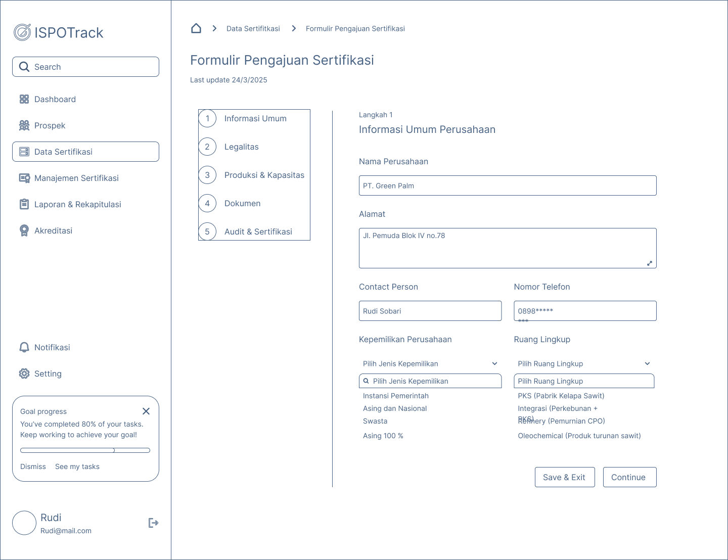
Task: Click the Contact Person input field
Action: (x=430, y=311)
